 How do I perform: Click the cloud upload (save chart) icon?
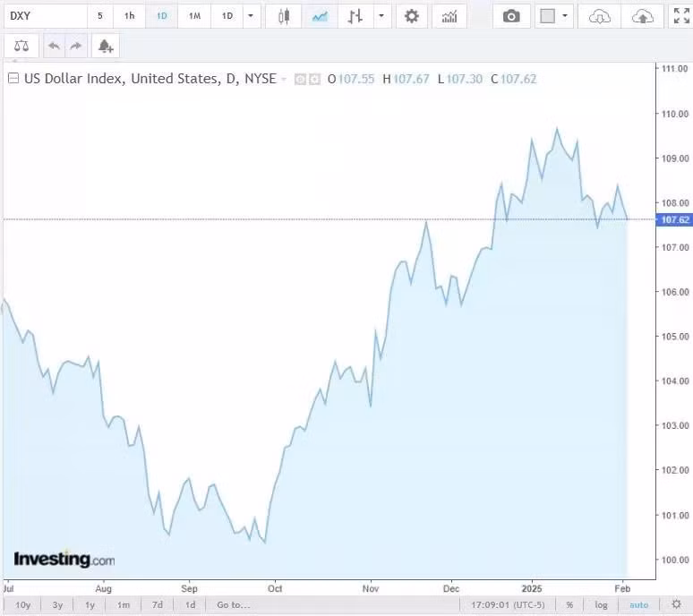[643, 16]
